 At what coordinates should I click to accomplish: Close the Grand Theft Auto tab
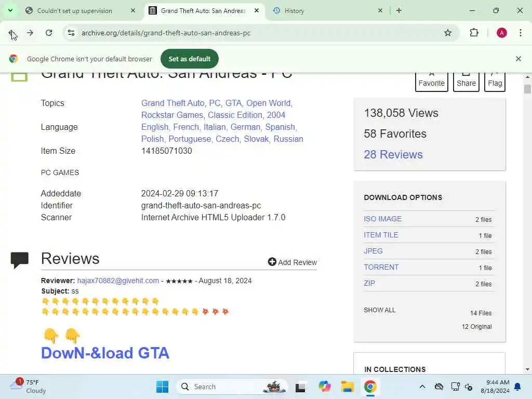click(x=257, y=10)
